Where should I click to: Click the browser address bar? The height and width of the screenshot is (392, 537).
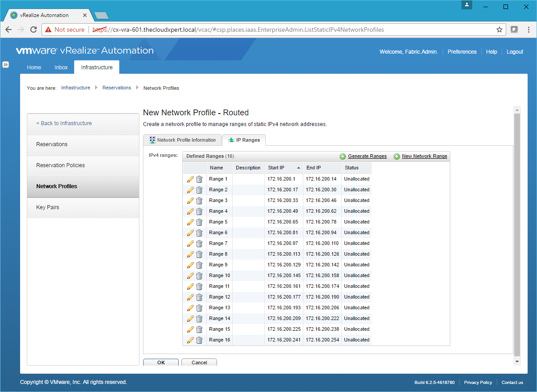pyautogui.click(x=268, y=30)
